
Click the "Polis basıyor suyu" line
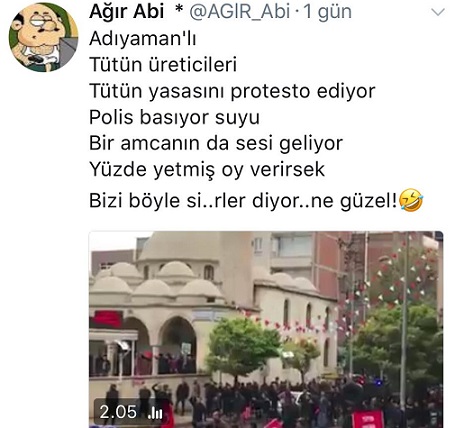174,117
